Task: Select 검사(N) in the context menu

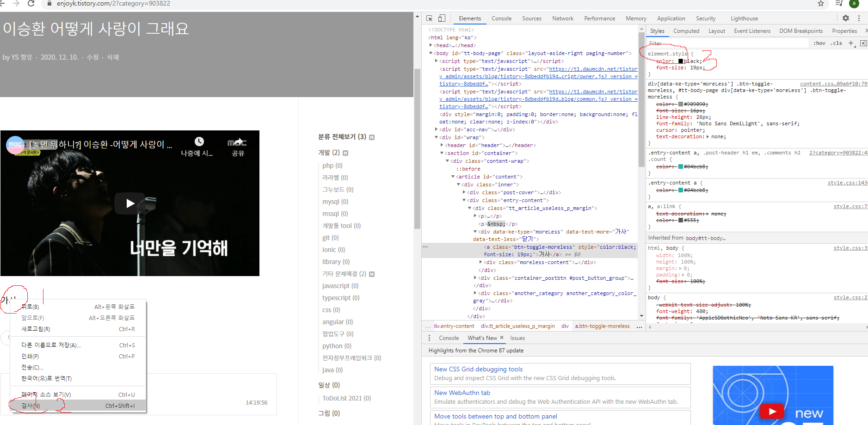Action: click(x=78, y=406)
